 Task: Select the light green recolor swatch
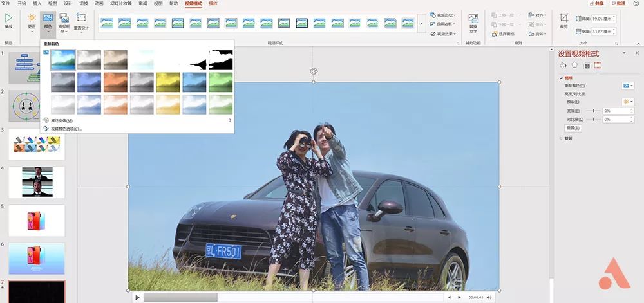pos(220,104)
